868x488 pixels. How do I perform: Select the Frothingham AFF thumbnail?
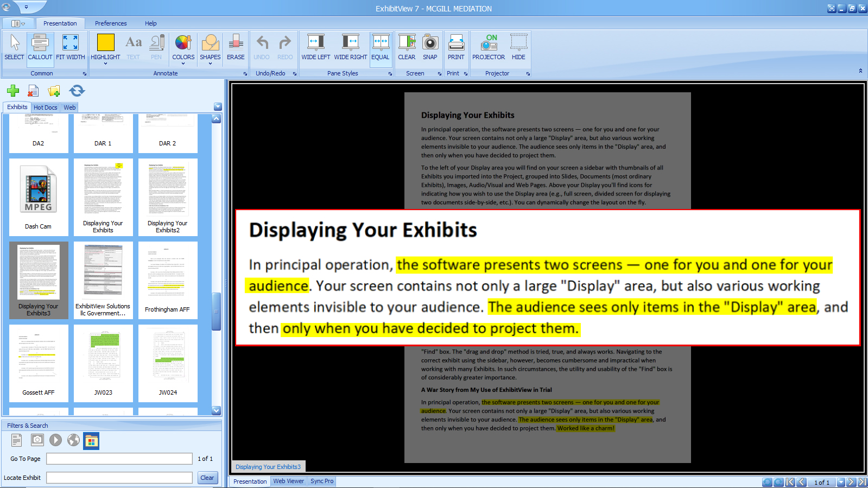click(168, 280)
